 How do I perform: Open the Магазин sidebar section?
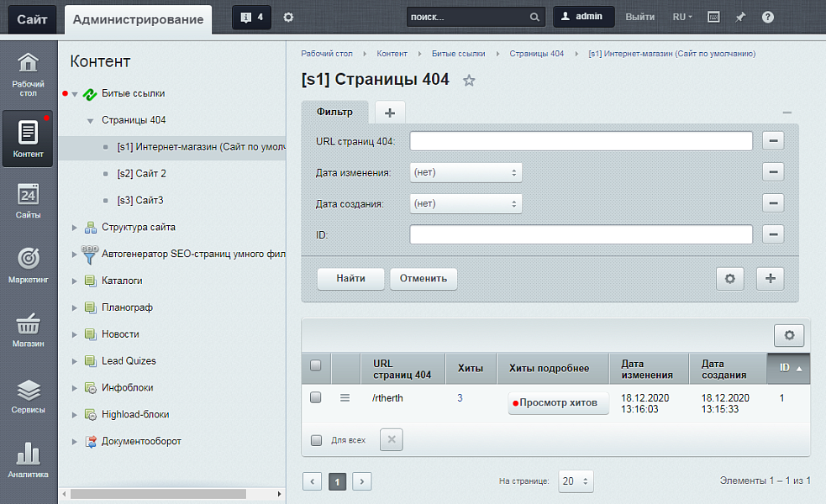[x=29, y=330]
